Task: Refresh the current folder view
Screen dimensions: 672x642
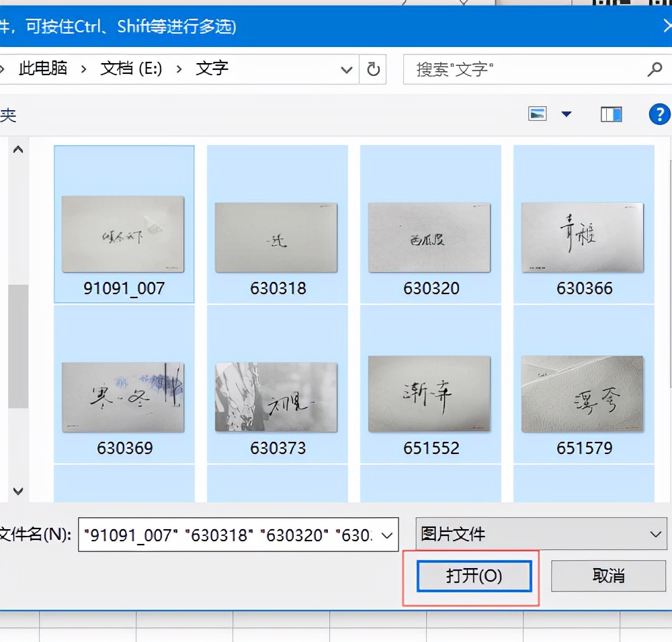Action: [x=373, y=68]
